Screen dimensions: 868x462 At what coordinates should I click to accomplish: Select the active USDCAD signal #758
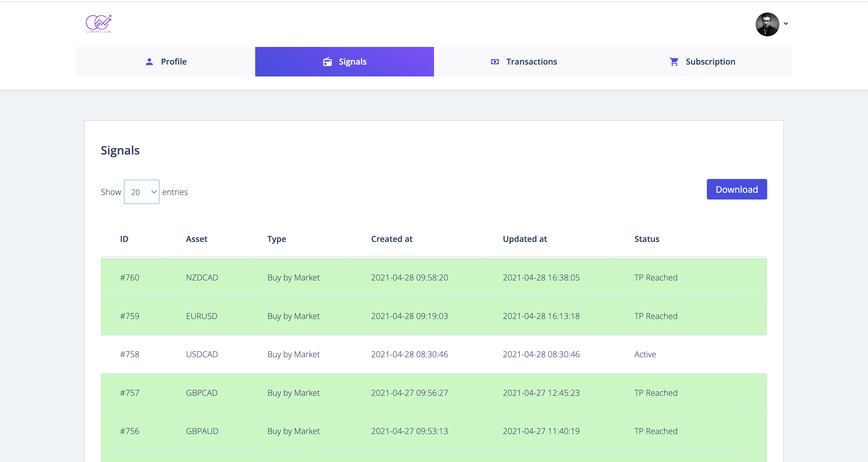point(434,354)
